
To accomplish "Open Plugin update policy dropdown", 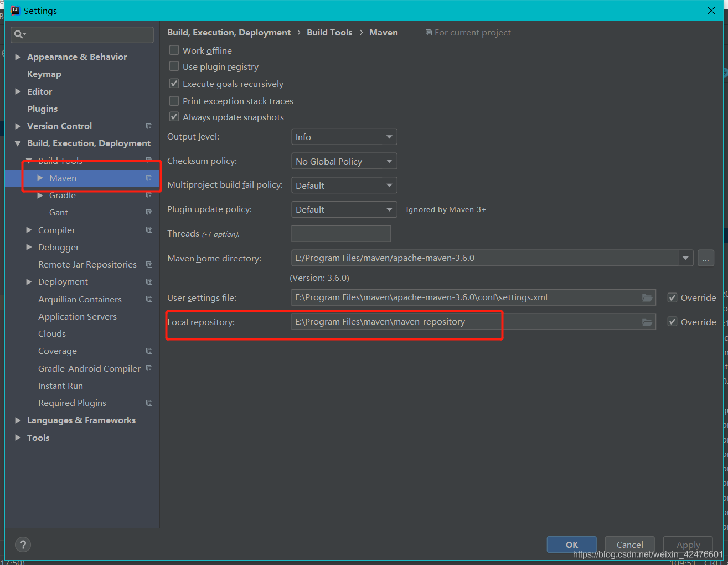I will click(344, 209).
